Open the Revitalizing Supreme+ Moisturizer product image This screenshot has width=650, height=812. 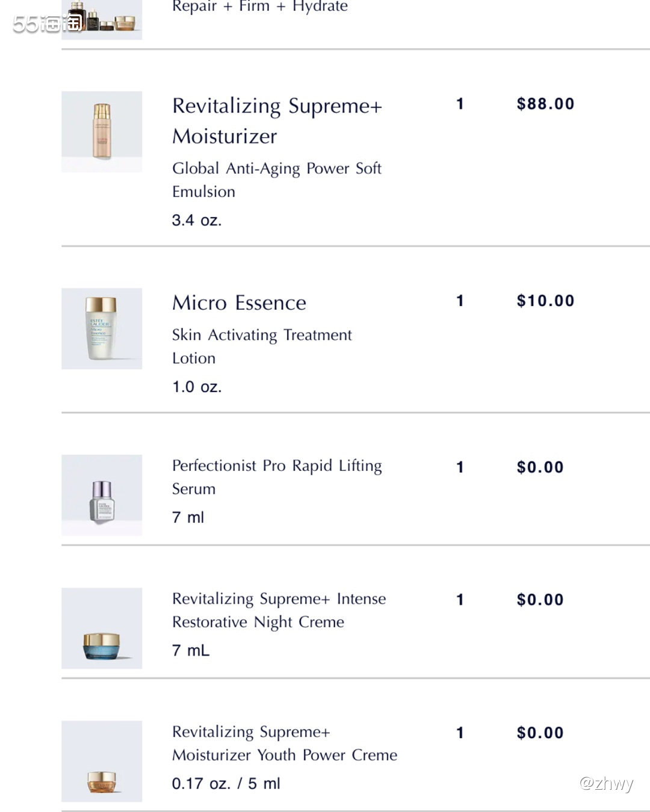(x=102, y=132)
